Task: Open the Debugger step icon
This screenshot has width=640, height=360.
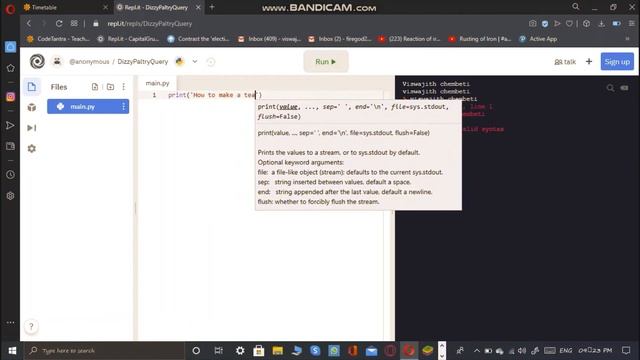Action: pyautogui.click(x=32, y=128)
